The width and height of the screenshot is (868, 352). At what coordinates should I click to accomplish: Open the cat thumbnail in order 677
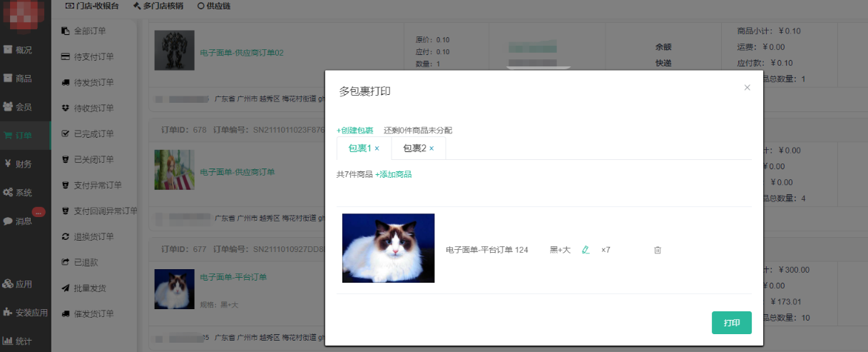click(174, 289)
